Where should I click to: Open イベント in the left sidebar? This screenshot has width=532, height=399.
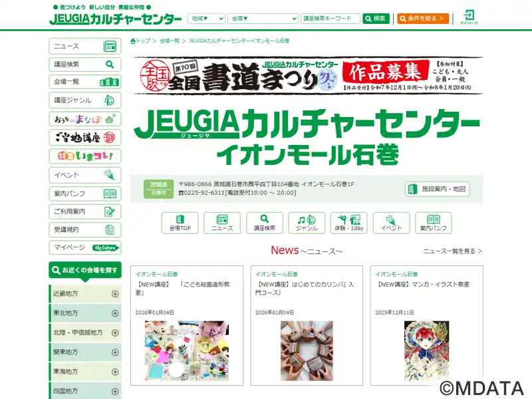[85, 175]
